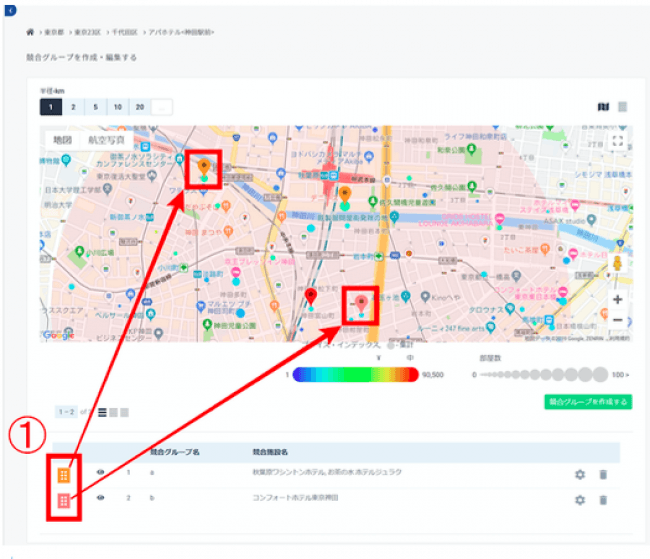Click group name 'a' cell

click(152, 473)
